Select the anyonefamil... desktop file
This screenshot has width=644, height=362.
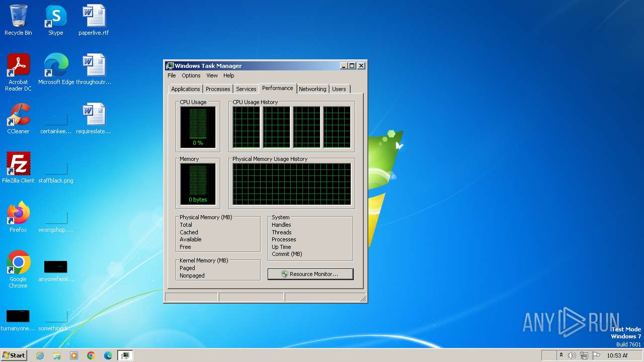tap(56, 271)
